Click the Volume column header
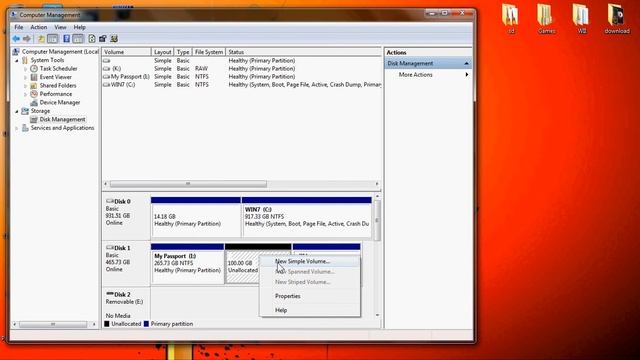This screenshot has height=360, width=640. [126, 52]
